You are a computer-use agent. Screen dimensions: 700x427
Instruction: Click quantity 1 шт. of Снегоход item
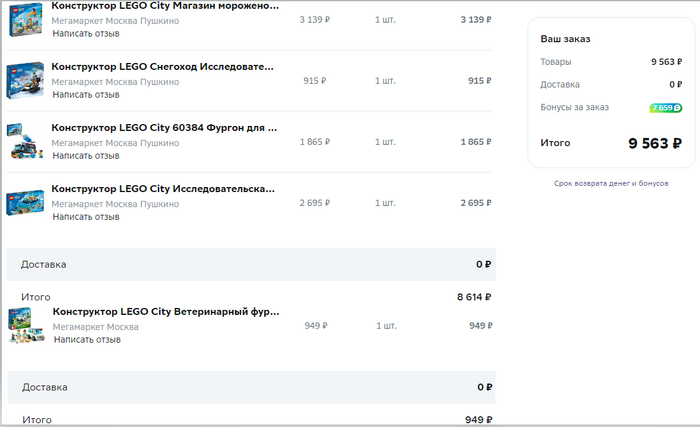point(385,81)
